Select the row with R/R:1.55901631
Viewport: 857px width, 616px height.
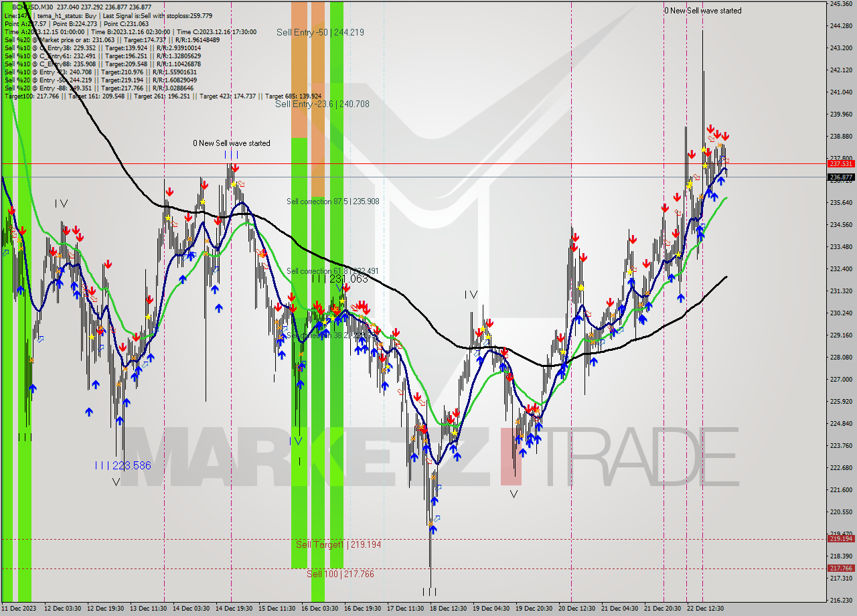tap(100, 72)
